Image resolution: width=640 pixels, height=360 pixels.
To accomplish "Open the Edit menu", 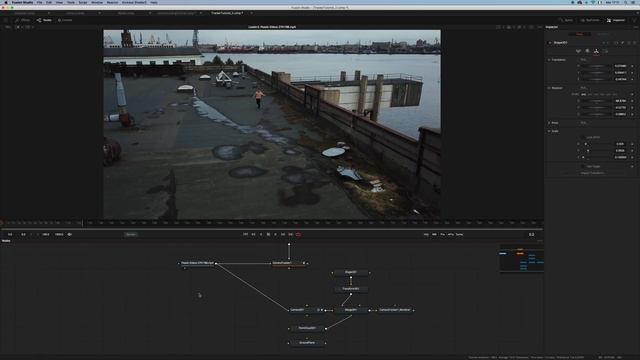I will click(49, 2).
